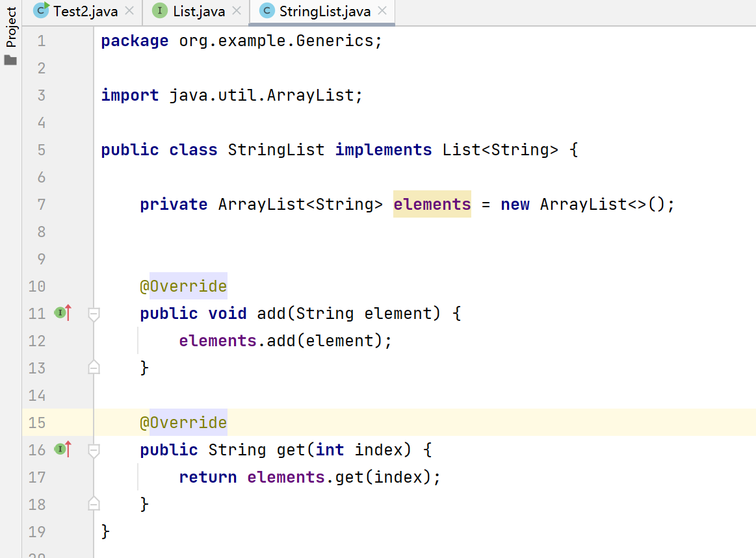Click the implements gutter icon beside get method
756x558 pixels.
pyautogui.click(x=62, y=450)
